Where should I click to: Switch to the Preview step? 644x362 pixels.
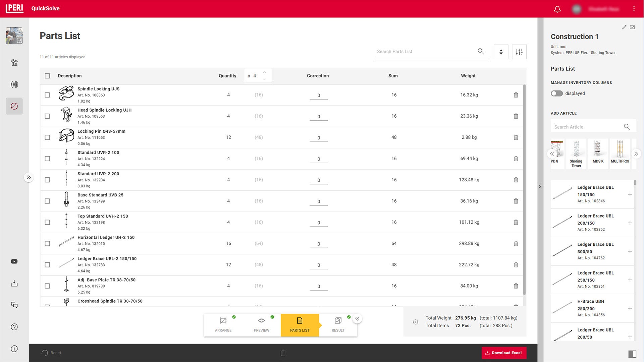pos(261,325)
